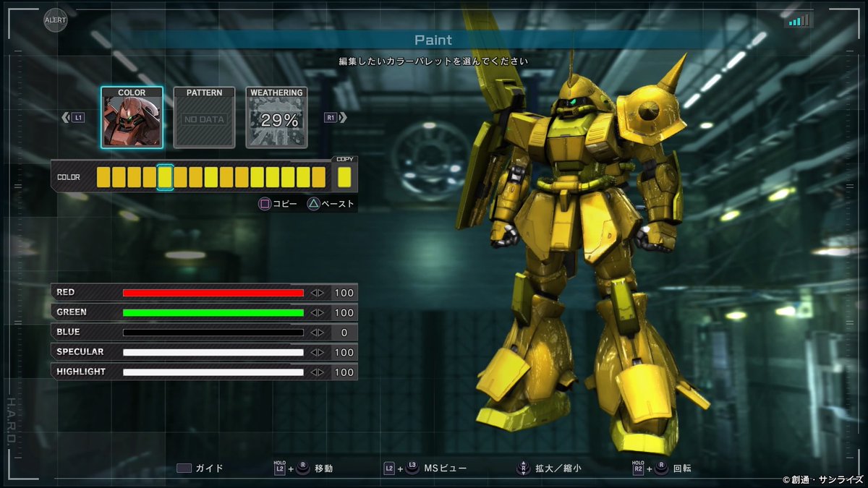Click the SPECULAR row label
The width and height of the screenshot is (868, 488).
[80, 351]
